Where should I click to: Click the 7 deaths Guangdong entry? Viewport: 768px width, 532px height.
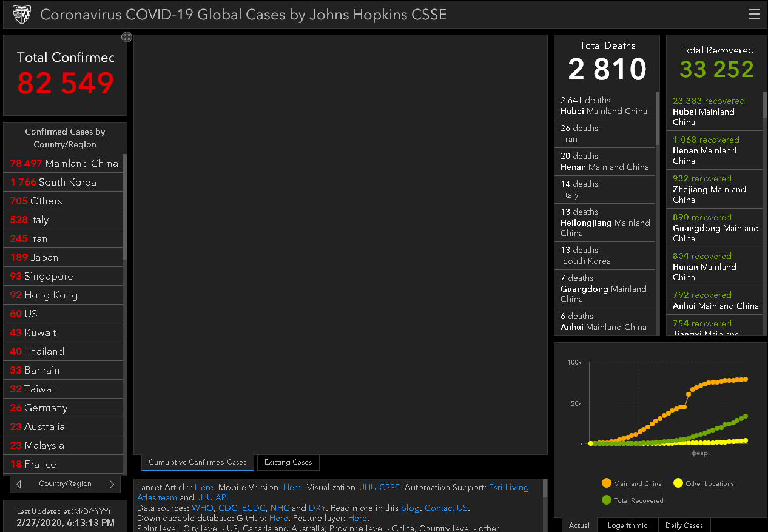[x=605, y=289]
